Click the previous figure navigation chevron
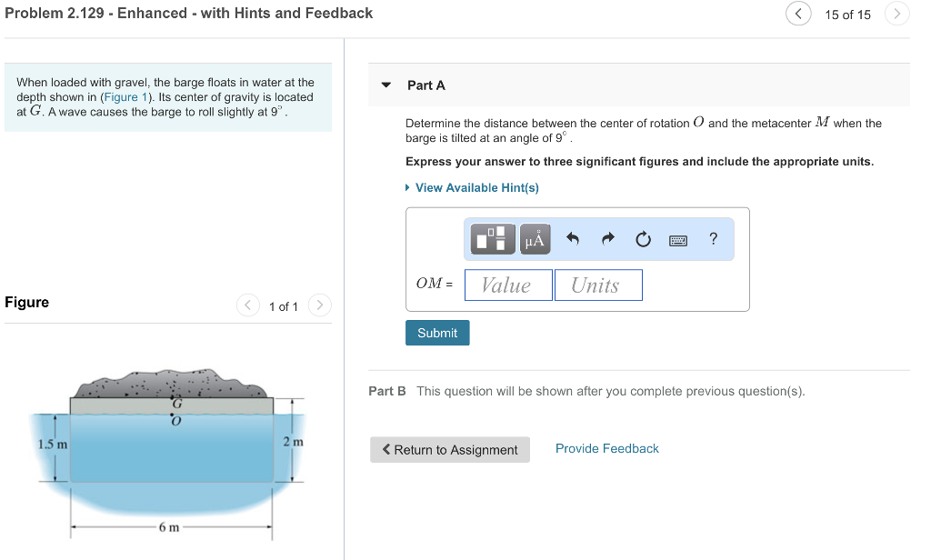The width and height of the screenshot is (931, 560). [247, 306]
